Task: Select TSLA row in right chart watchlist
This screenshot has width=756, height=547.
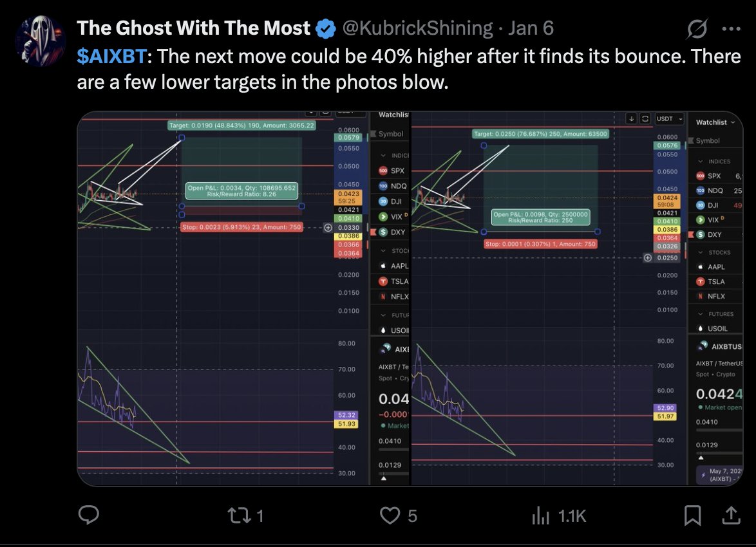Action: (x=715, y=281)
